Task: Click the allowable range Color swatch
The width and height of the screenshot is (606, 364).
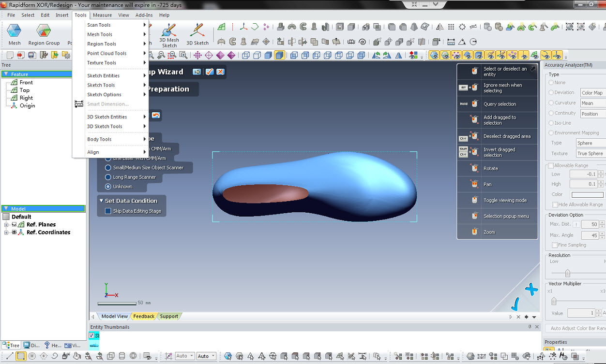Action: 587,195
